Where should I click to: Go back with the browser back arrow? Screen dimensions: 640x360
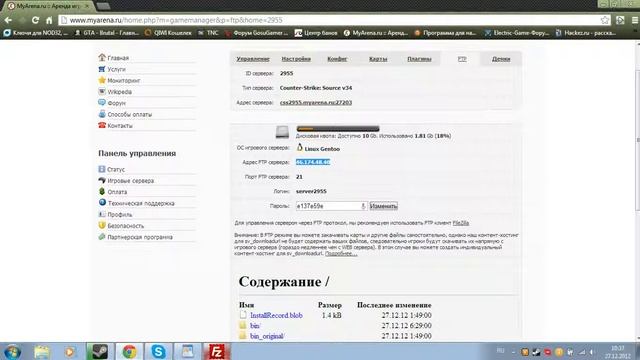click(8, 20)
